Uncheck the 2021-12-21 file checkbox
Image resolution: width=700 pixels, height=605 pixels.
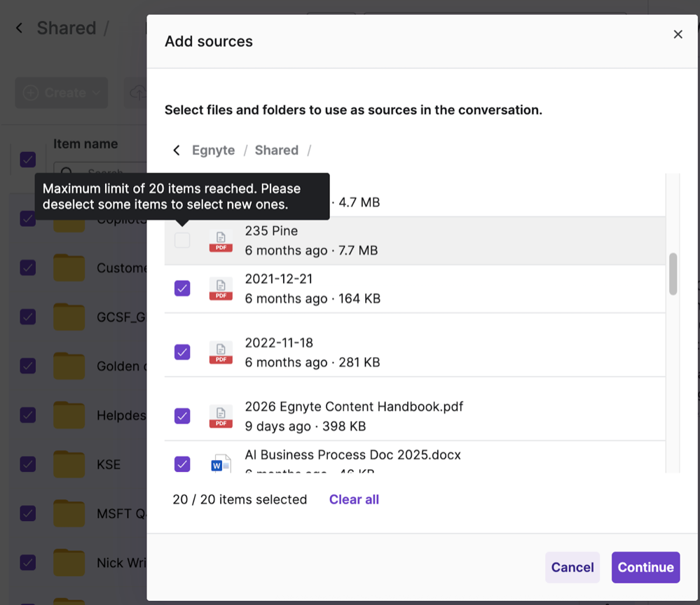[182, 288]
